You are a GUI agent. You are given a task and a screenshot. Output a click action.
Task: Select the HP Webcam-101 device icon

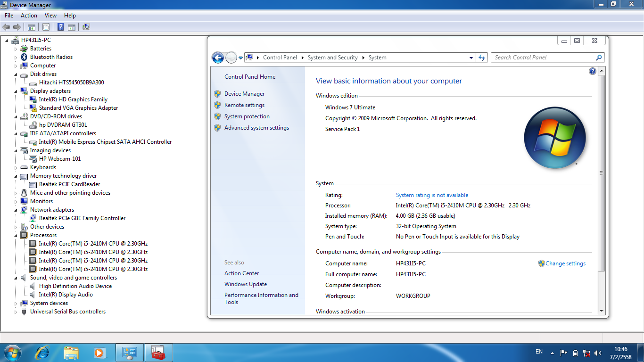click(x=33, y=159)
